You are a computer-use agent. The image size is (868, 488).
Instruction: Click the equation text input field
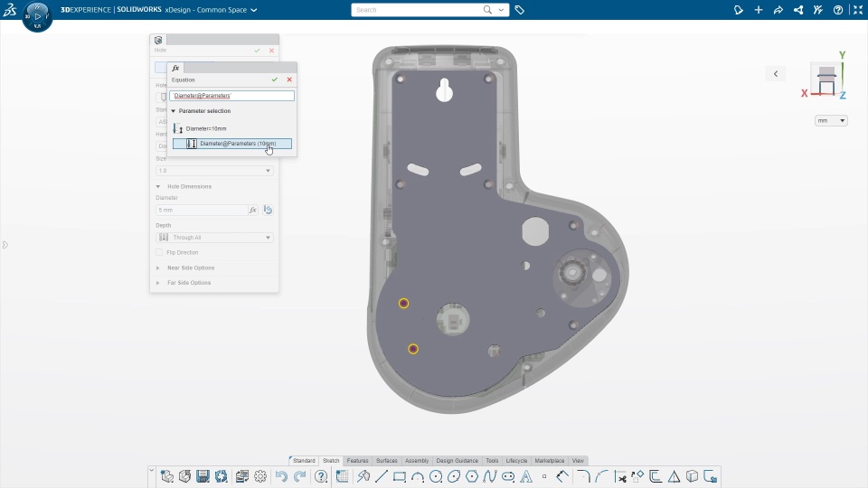pyautogui.click(x=232, y=96)
